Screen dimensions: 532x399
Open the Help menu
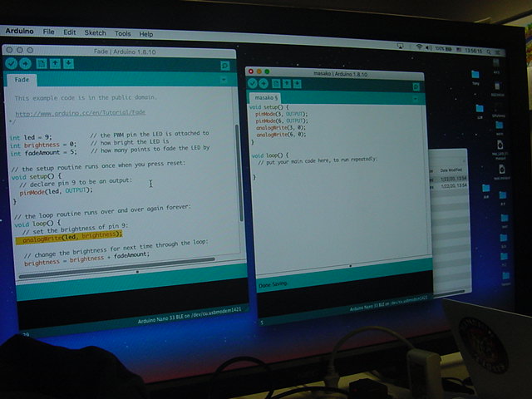point(146,34)
